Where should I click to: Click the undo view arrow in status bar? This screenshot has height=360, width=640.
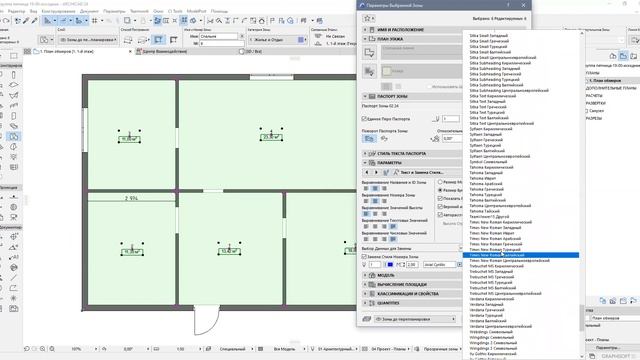point(27,349)
